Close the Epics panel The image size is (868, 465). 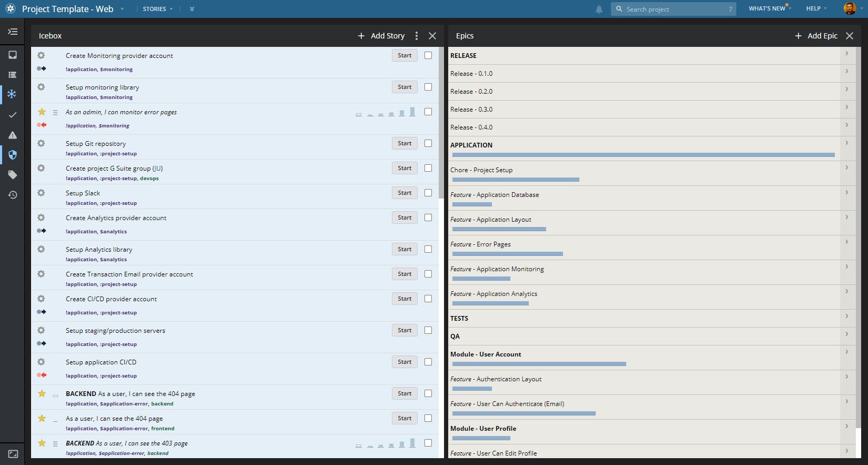coord(850,36)
